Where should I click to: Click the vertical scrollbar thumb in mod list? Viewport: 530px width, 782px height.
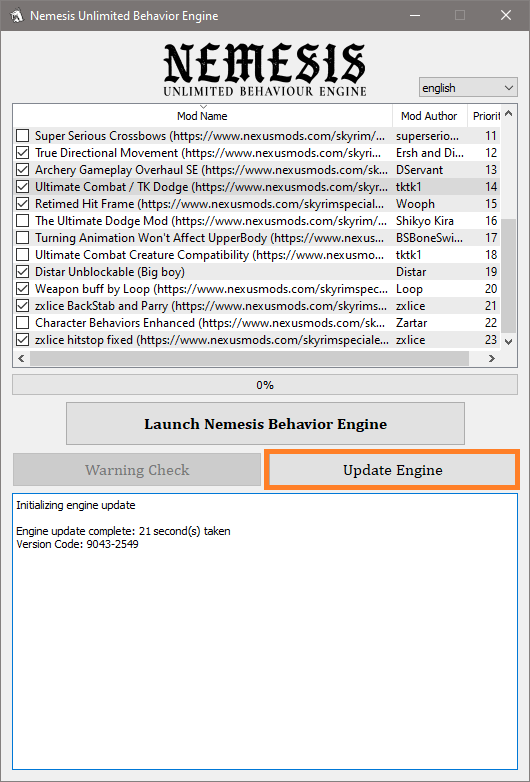pyautogui.click(x=508, y=276)
